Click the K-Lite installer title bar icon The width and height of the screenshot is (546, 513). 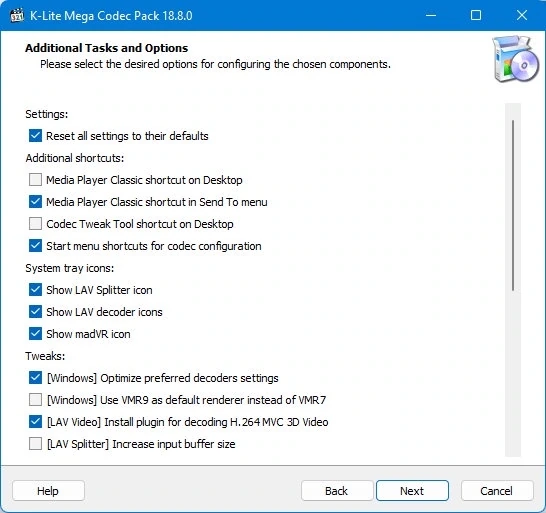17,15
